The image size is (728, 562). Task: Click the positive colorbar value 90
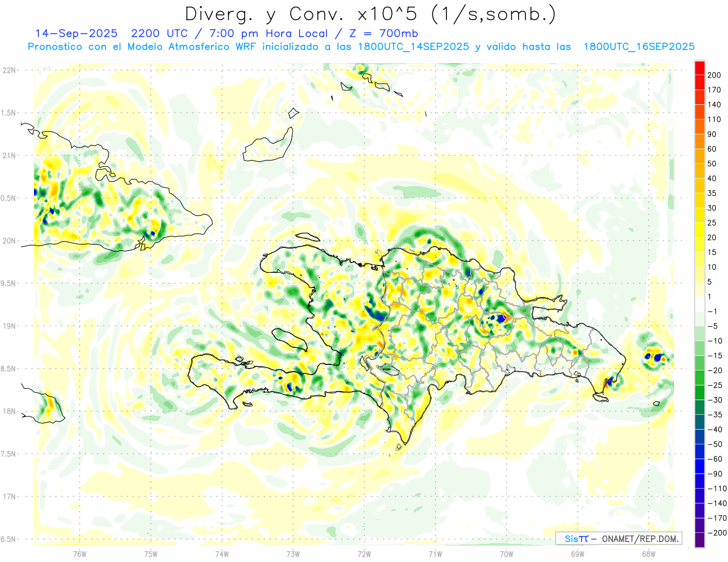(x=712, y=134)
